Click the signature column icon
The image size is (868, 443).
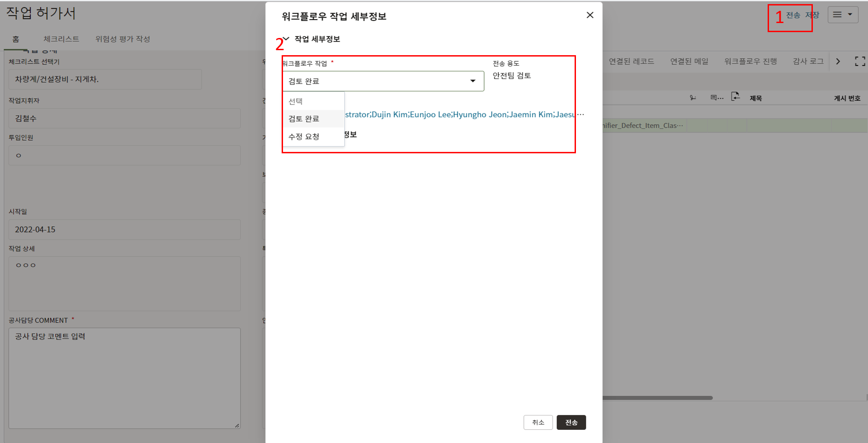coord(693,98)
